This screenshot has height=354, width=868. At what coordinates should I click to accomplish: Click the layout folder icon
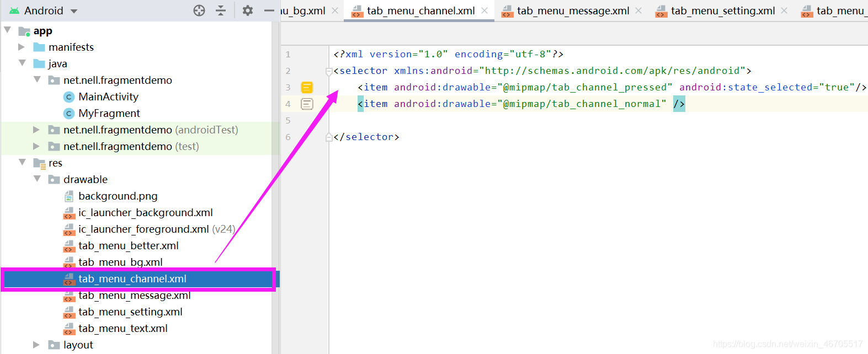pos(54,345)
